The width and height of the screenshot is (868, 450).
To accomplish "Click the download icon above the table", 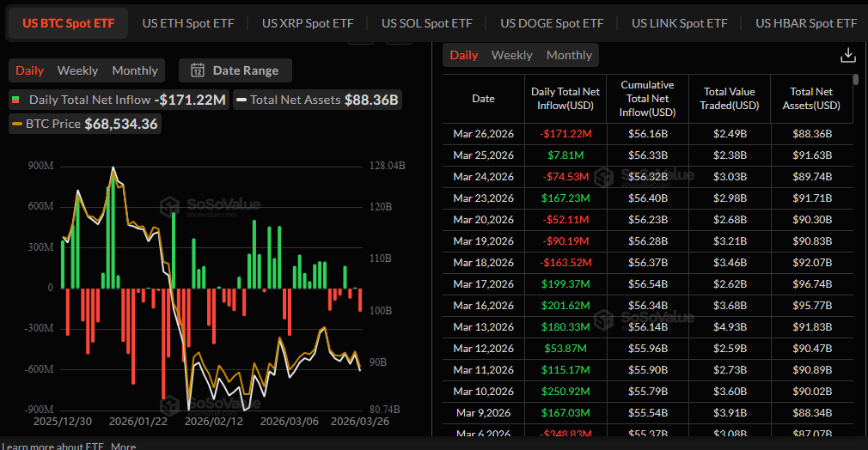I will click(847, 55).
